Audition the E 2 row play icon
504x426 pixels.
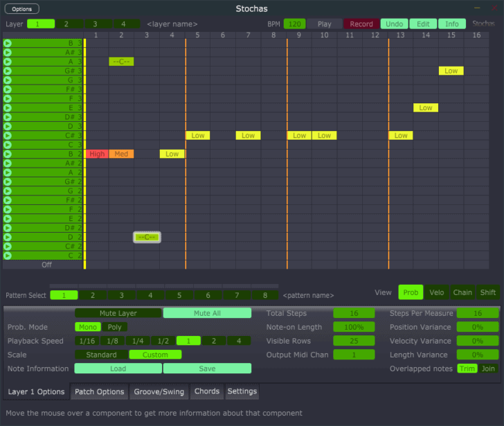click(x=8, y=219)
